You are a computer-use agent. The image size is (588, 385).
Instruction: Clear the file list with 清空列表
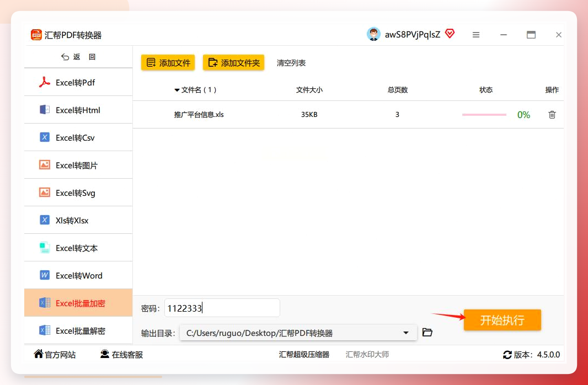[x=291, y=63]
